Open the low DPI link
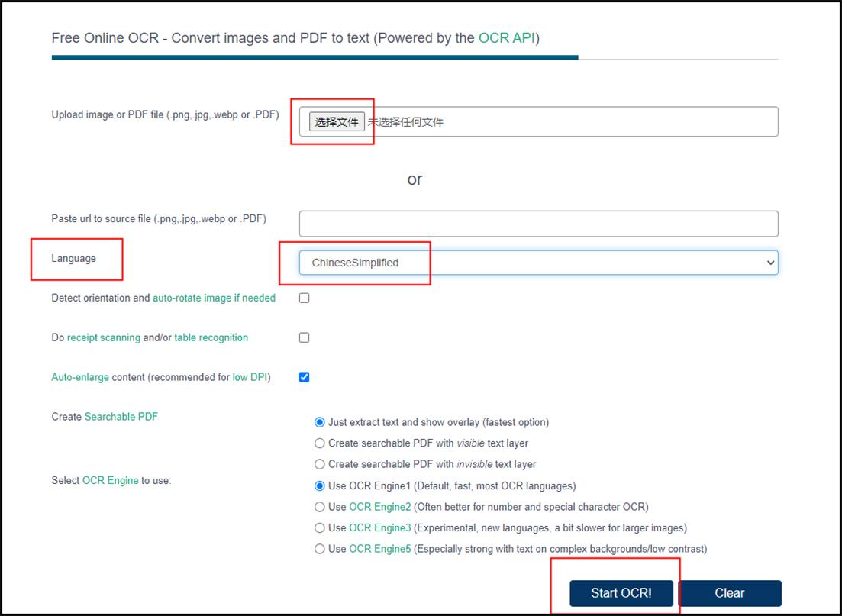Screen dimensions: 842x616 coord(250,377)
